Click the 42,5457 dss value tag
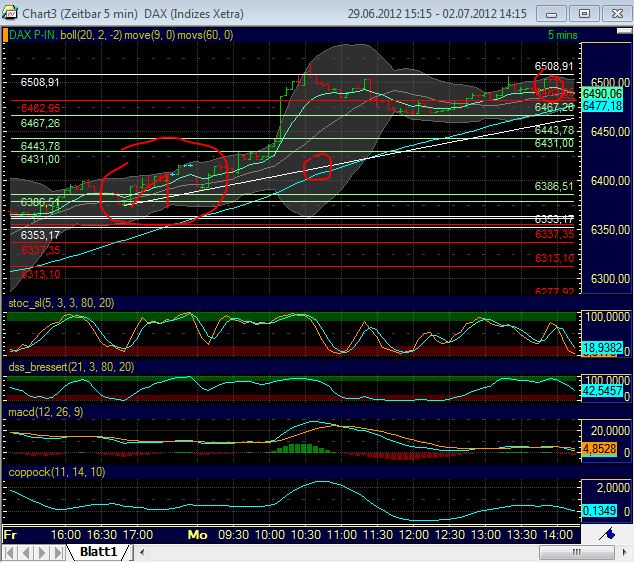This screenshot has height=563, width=634. coord(602,391)
